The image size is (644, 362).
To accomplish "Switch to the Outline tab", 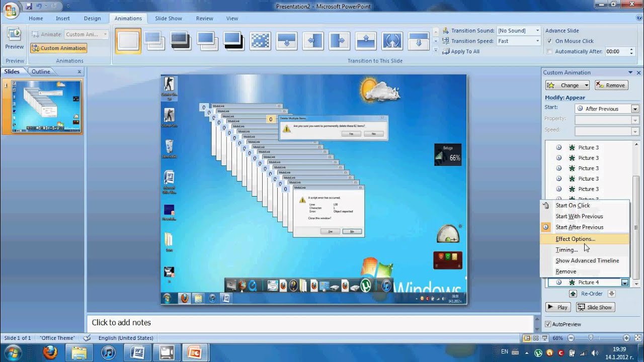I will coord(41,72).
